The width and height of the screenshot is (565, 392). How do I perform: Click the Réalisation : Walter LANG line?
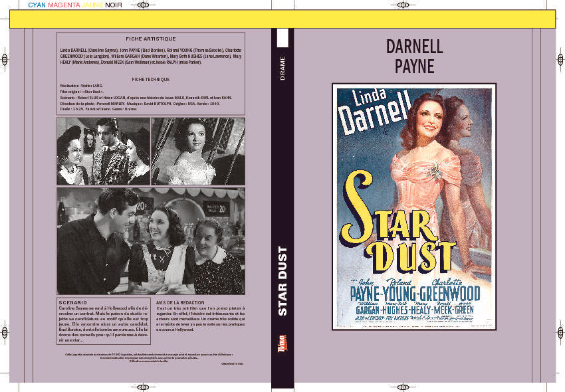click(82, 86)
